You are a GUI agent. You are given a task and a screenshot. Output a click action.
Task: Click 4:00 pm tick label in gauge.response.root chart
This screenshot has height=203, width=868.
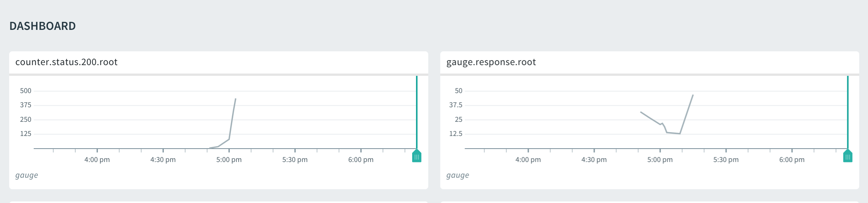point(528,160)
